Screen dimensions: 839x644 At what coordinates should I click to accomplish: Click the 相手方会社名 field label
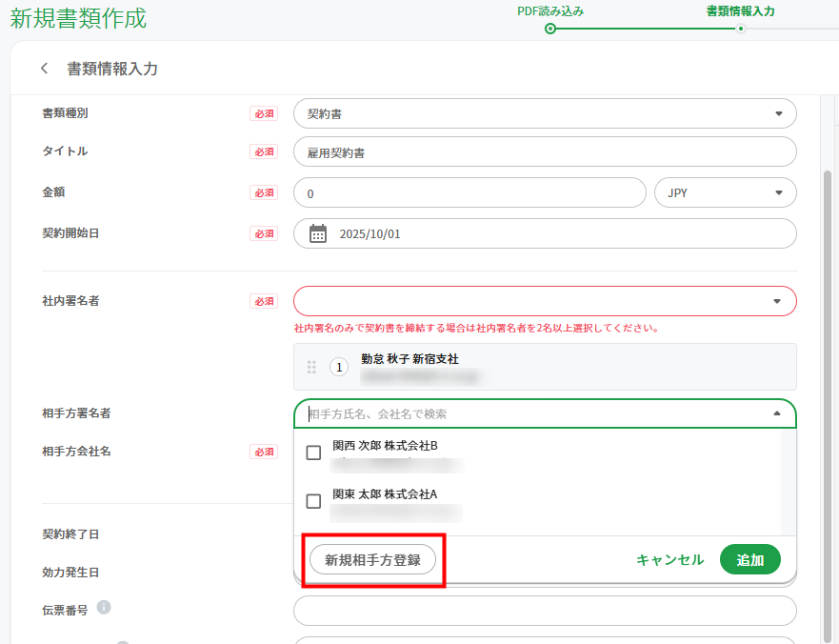point(76,452)
